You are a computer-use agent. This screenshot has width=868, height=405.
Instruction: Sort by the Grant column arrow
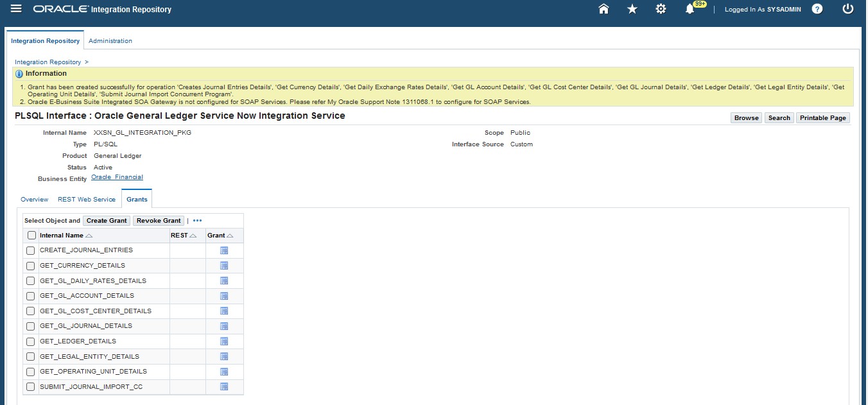pos(230,236)
